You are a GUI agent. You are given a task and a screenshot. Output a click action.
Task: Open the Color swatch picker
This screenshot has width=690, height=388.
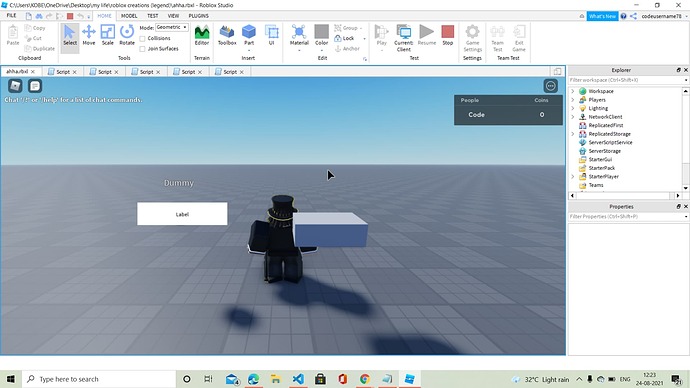(x=321, y=36)
